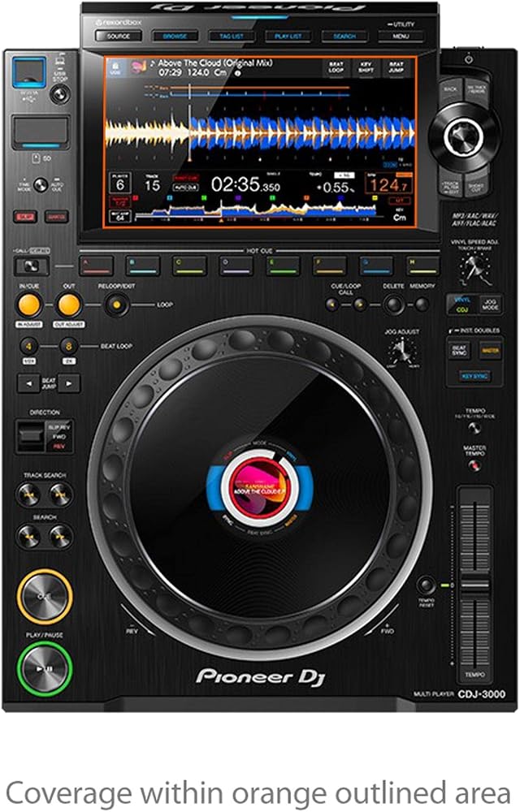This screenshot has width=520, height=812.
Task: Click the BEAT JUMP left arrow
Action: click(28, 384)
